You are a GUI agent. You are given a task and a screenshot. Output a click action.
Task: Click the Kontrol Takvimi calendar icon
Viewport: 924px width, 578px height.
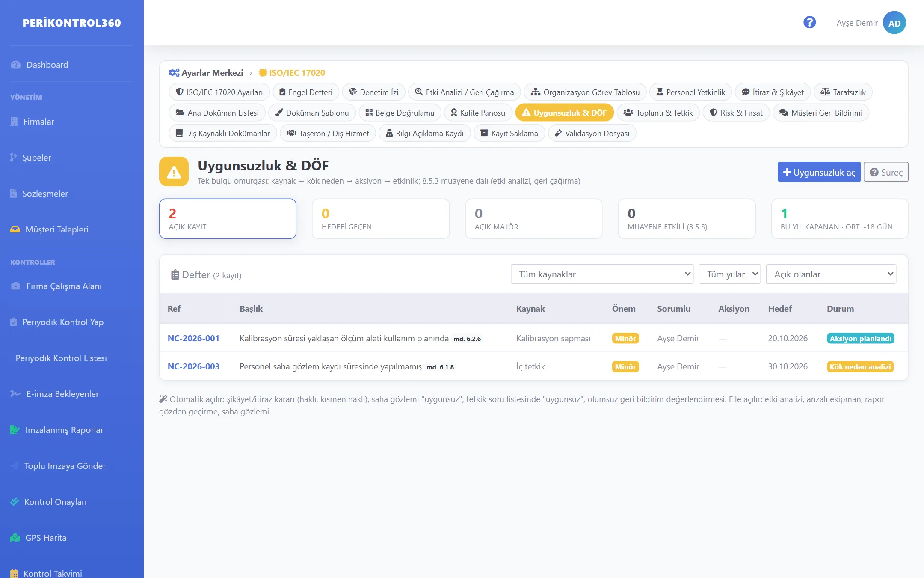tap(14, 573)
